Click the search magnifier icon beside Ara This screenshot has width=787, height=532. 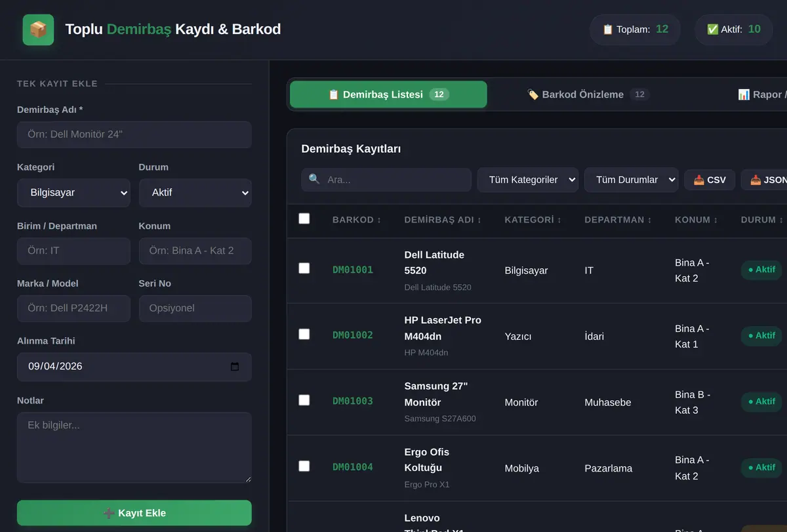pos(314,179)
